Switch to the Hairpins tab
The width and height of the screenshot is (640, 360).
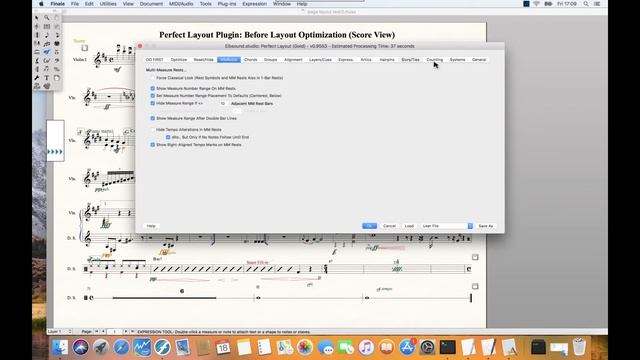point(387,60)
